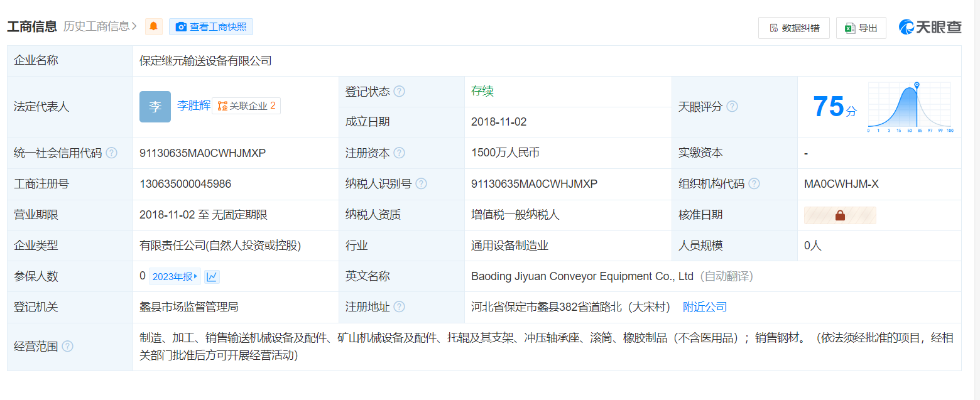Screen dimensions: 980x400
Task: Click help icon beside 统一社会信用代码
Action: pos(111,153)
